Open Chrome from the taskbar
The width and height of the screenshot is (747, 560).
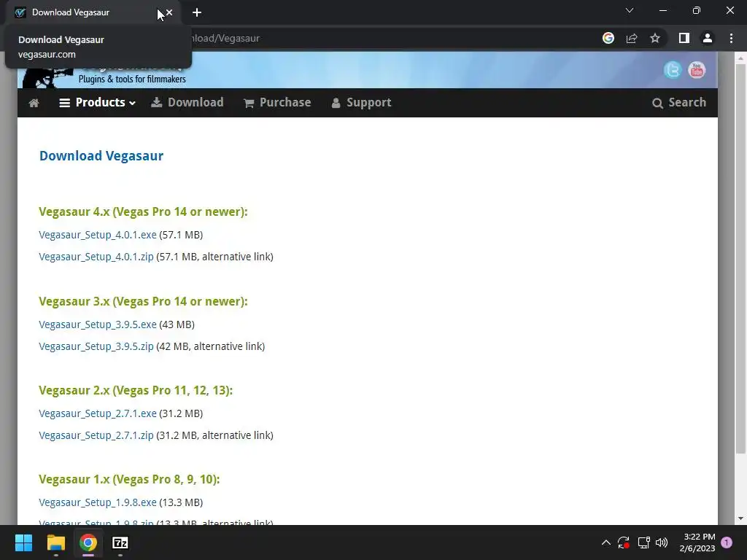88,542
